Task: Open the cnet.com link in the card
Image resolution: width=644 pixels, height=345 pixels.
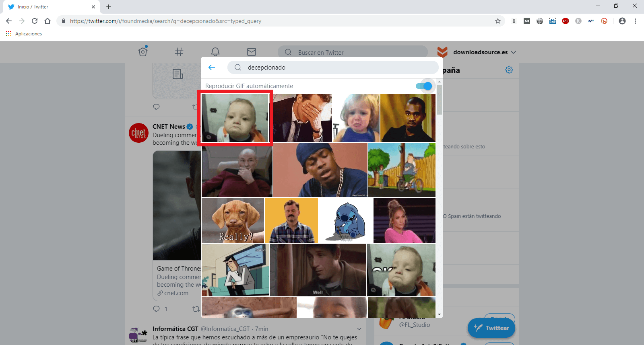Action: tap(176, 293)
